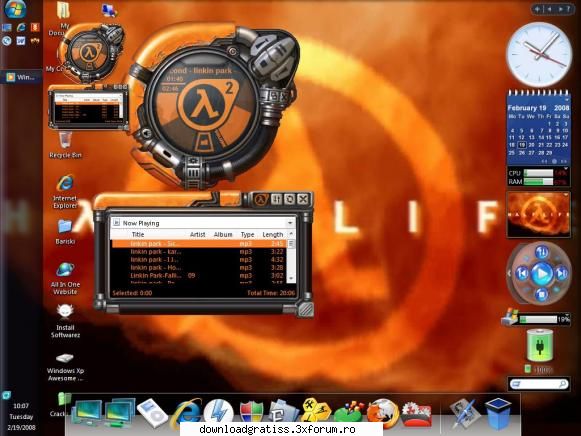Click the Win... taskbar window button
Image resolution: width=581 pixels, height=436 pixels.
click(x=21, y=77)
